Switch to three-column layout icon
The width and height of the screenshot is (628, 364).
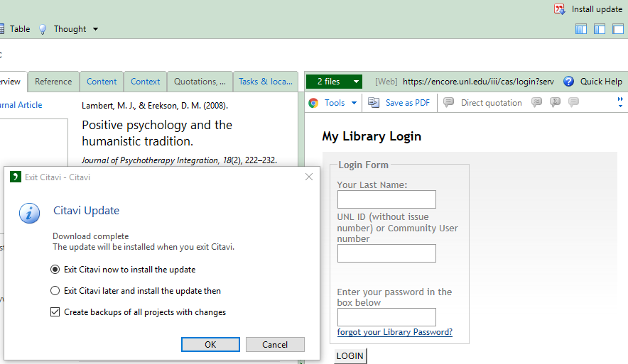(x=580, y=29)
